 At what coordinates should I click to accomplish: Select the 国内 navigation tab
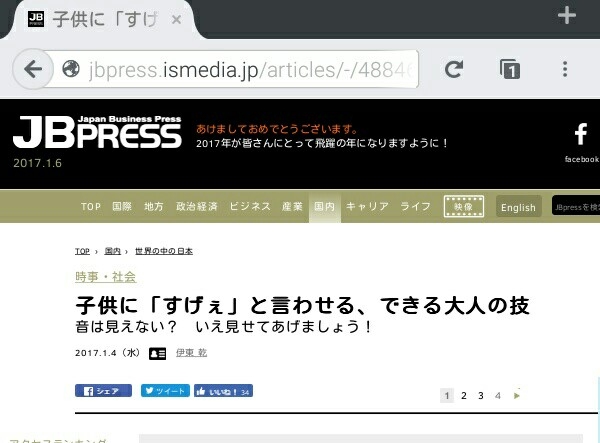(324, 207)
